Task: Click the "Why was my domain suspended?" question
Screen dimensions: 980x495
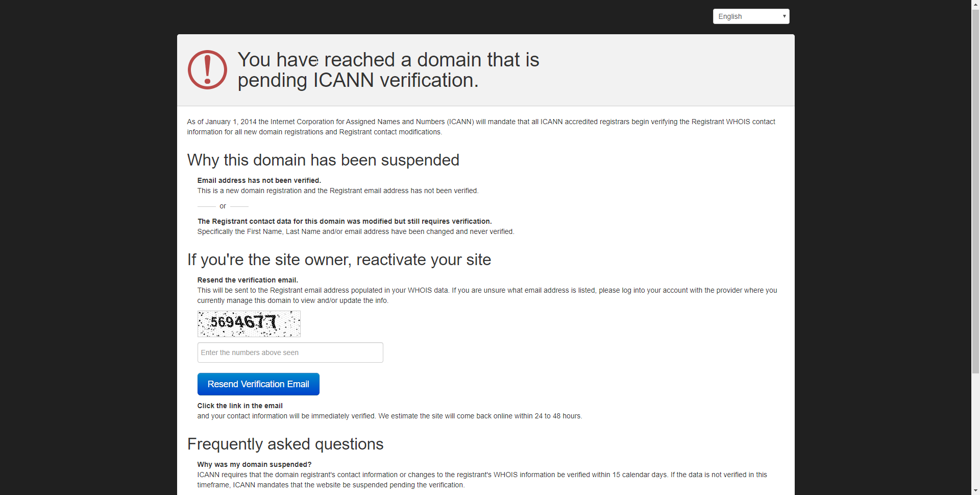Action: click(x=254, y=464)
